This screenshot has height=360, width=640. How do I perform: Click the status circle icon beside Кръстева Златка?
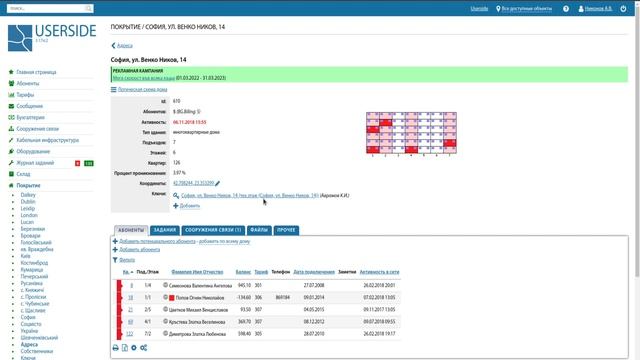(165, 322)
